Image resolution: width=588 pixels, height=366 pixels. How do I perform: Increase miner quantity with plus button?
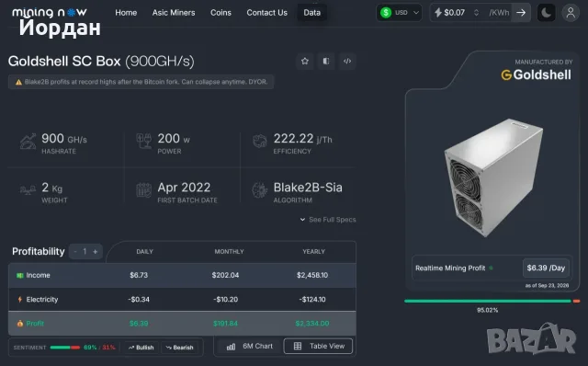pyautogui.click(x=96, y=251)
